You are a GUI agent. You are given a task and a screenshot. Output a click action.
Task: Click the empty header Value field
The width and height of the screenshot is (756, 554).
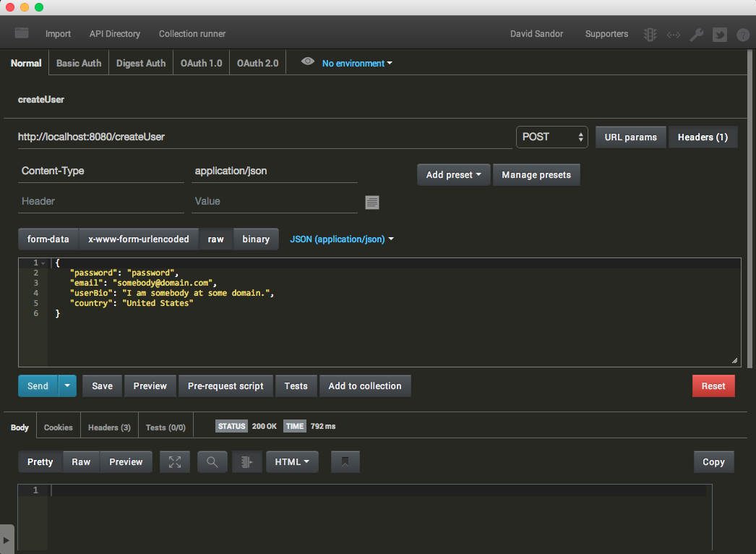(x=275, y=202)
